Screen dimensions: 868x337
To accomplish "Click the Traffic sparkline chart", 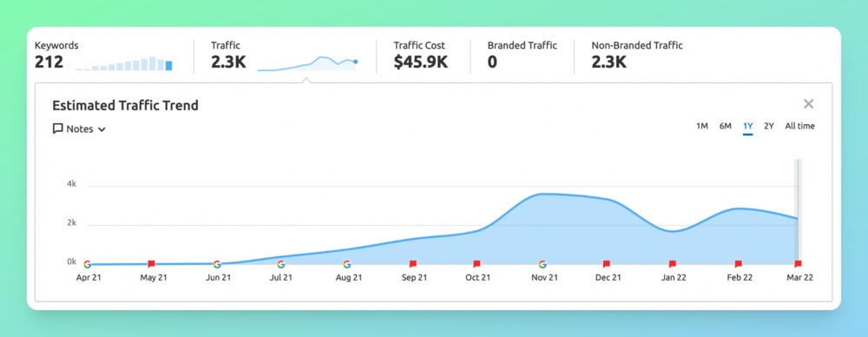I will [x=308, y=63].
